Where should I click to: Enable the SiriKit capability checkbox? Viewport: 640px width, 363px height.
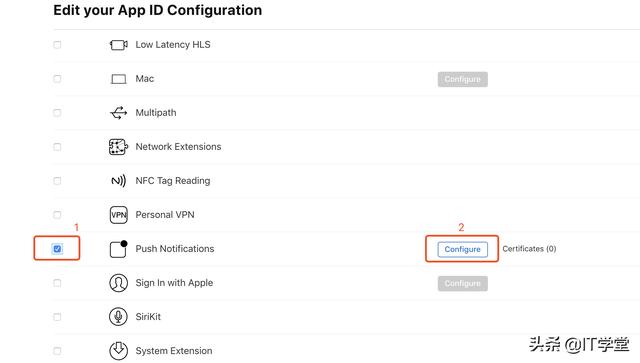tap(57, 317)
